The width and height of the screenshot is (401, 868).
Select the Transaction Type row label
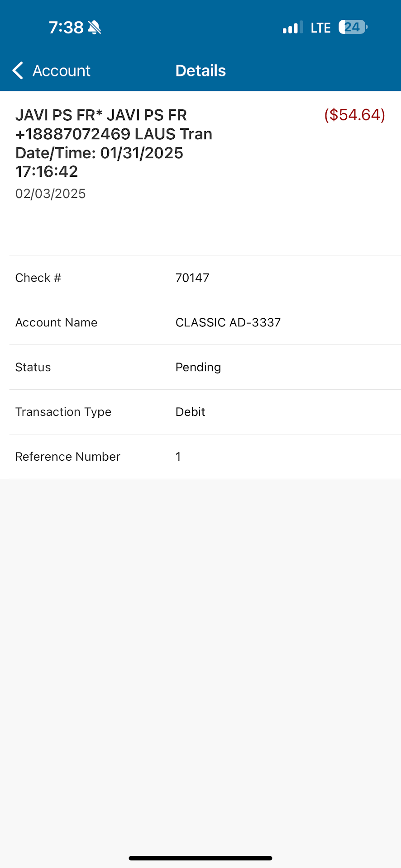pyautogui.click(x=63, y=412)
